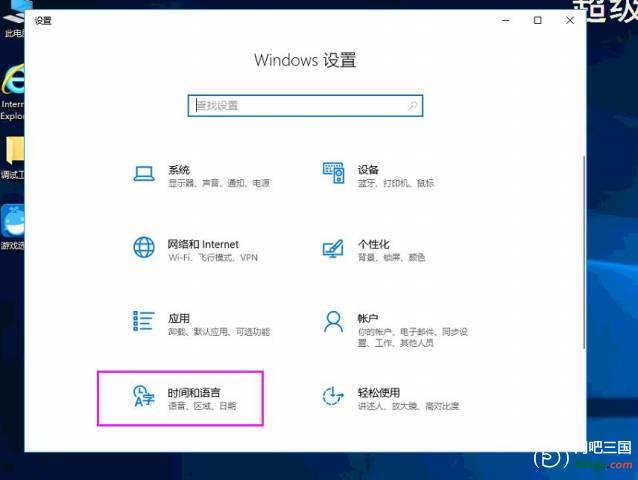This screenshot has height=480, width=638.
Task: Open the Devices keyboard and speaker icon
Action: coord(334,173)
